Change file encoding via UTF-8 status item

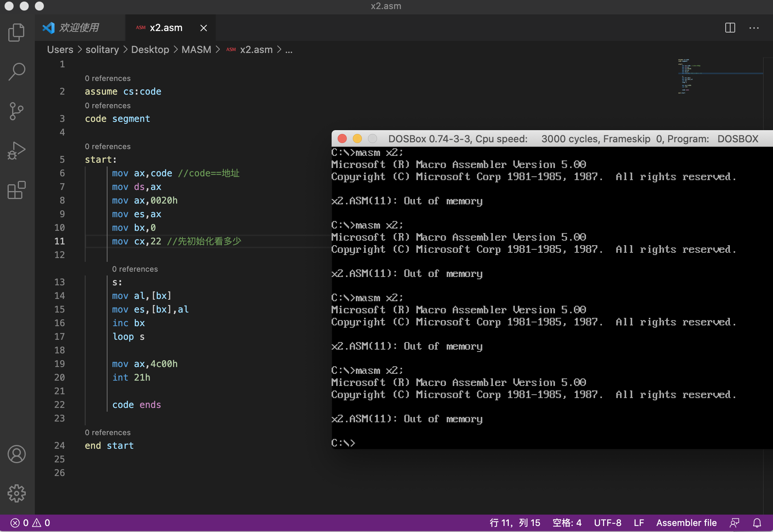[x=608, y=523]
